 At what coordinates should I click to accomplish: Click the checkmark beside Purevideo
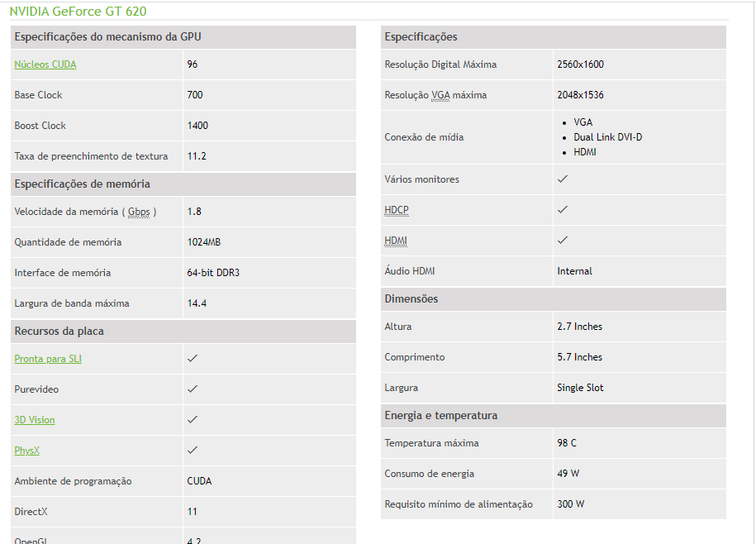point(193,389)
